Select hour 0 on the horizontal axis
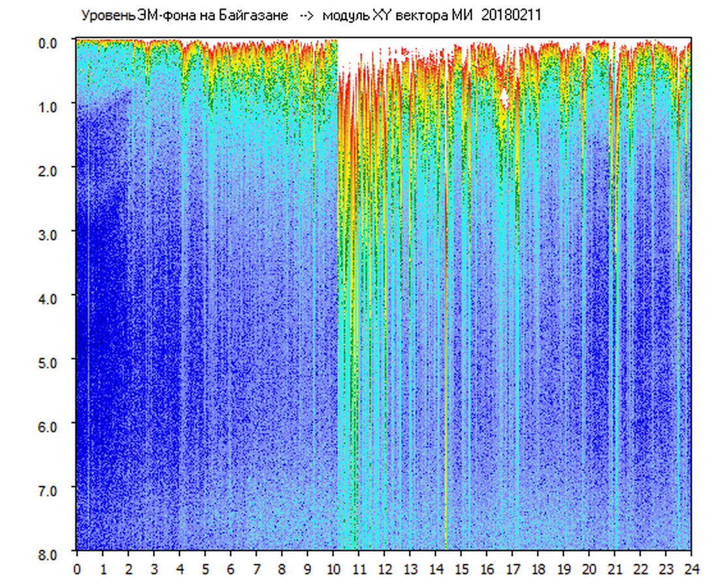 coord(77,569)
